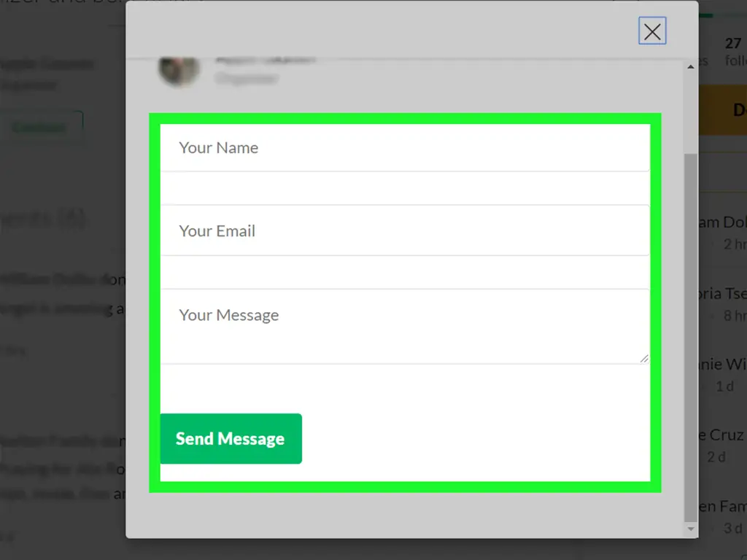This screenshot has width=747, height=560.
Task: Click the blurred organizer name in dialog
Action: pyautogui.click(x=265, y=59)
